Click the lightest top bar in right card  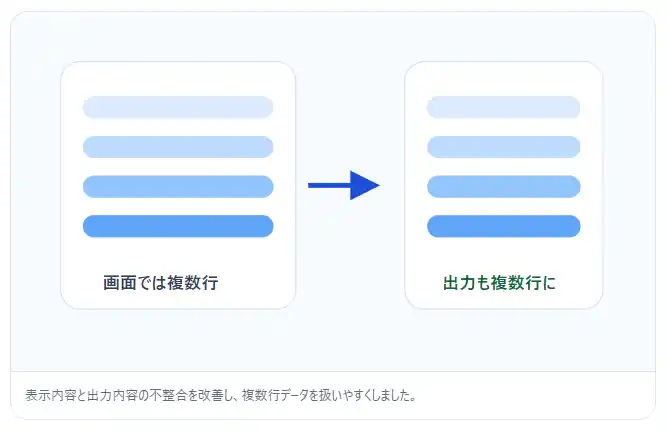(x=503, y=107)
